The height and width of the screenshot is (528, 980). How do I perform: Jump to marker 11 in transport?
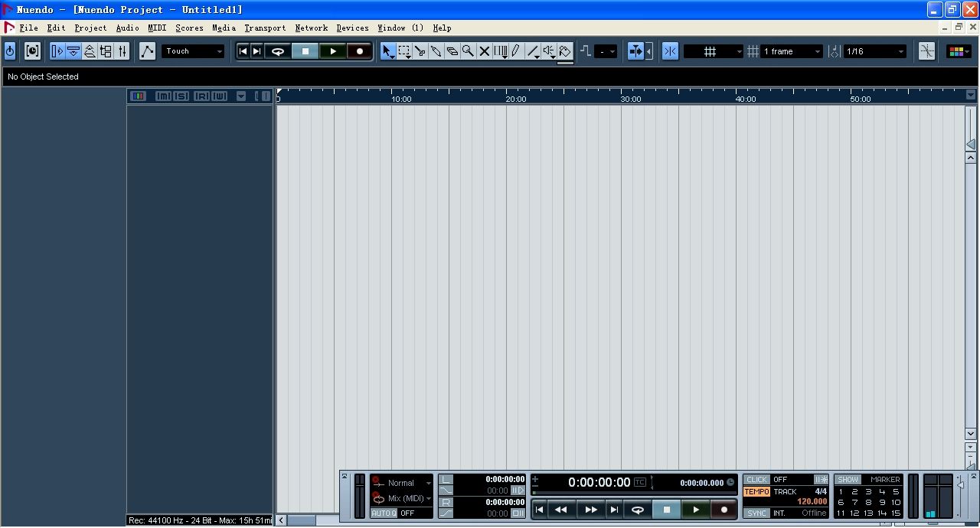click(841, 513)
